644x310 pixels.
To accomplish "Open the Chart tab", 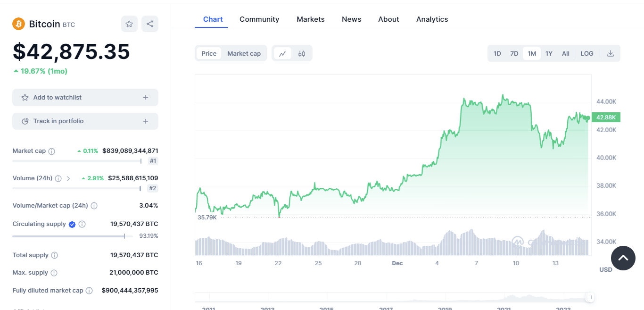I will [213, 19].
